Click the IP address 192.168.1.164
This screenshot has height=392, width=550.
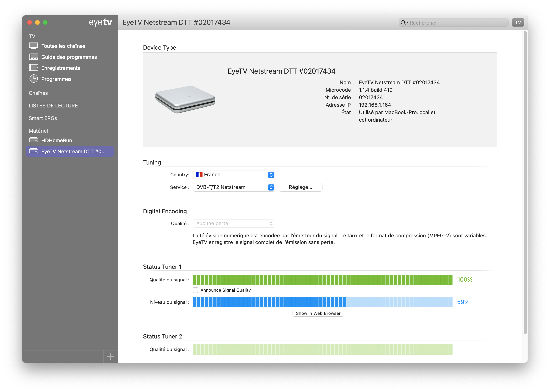pyautogui.click(x=375, y=105)
